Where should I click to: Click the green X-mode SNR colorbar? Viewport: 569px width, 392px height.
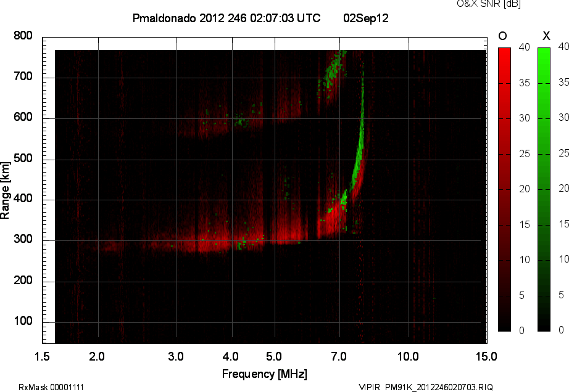click(544, 189)
